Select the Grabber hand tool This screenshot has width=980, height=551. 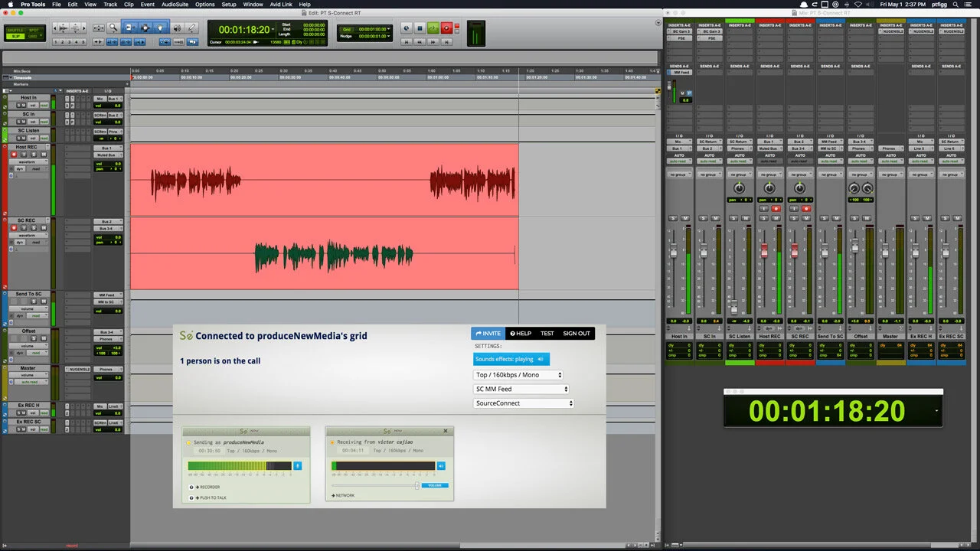[160, 28]
